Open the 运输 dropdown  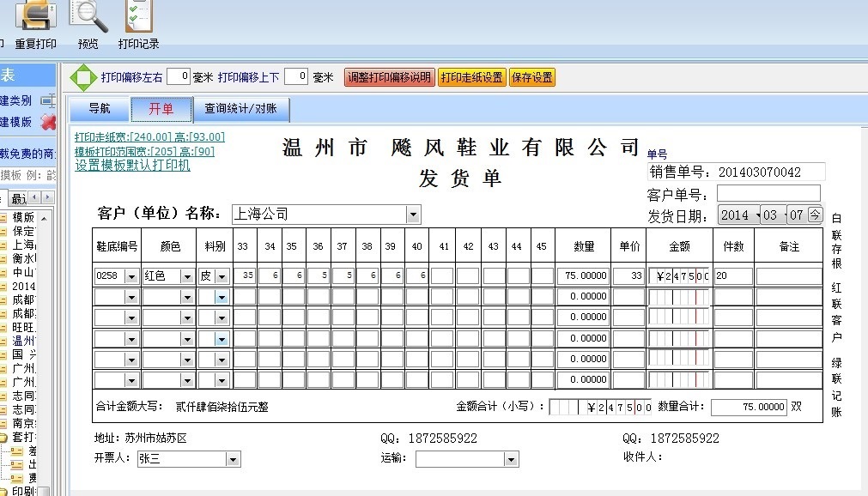[x=510, y=459]
